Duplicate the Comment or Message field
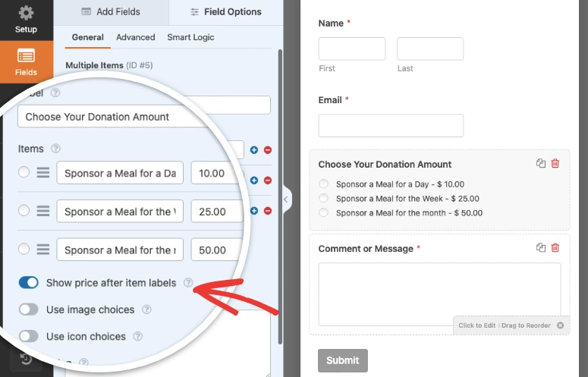 point(541,247)
